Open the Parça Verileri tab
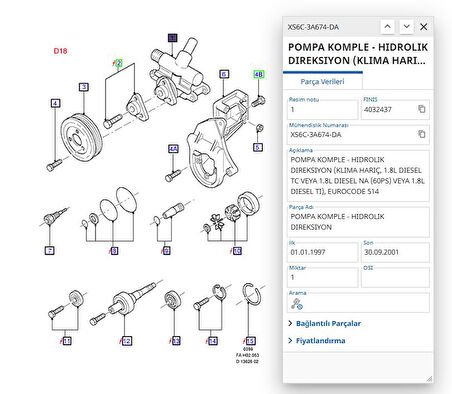Viewport: 452px width, 394px height. pos(322,81)
